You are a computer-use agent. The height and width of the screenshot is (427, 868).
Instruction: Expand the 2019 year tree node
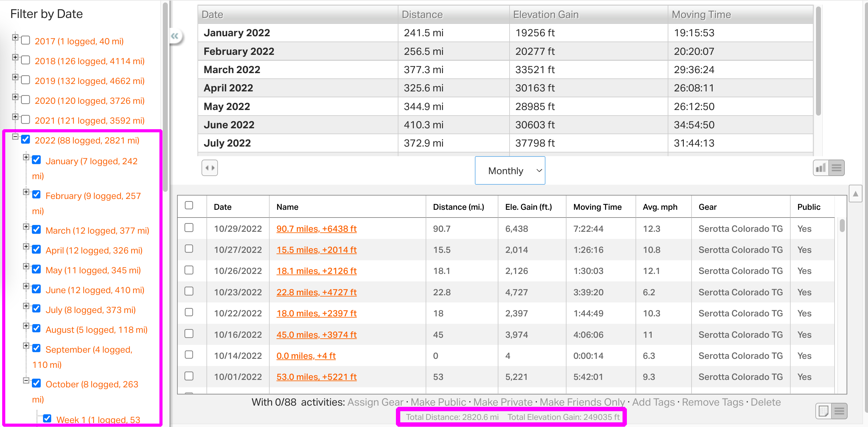15,77
